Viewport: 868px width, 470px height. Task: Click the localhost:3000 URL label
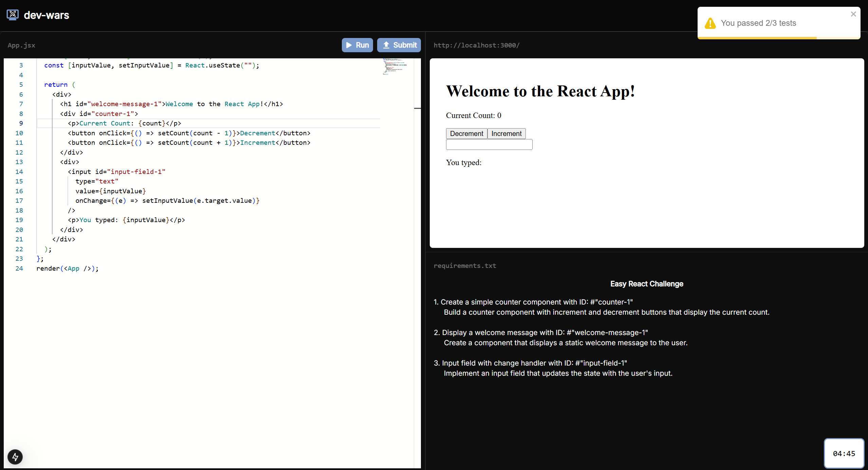point(476,45)
